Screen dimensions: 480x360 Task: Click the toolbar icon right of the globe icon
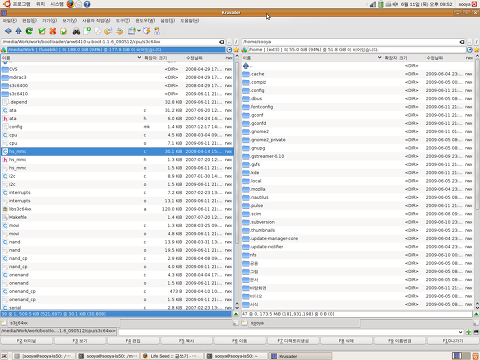tap(119, 31)
